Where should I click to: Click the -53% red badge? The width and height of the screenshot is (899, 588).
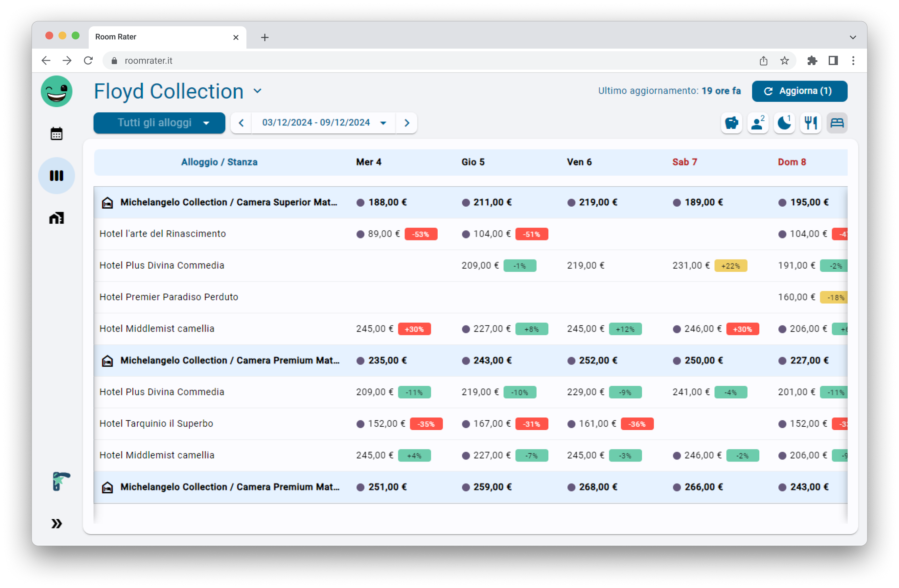(421, 234)
